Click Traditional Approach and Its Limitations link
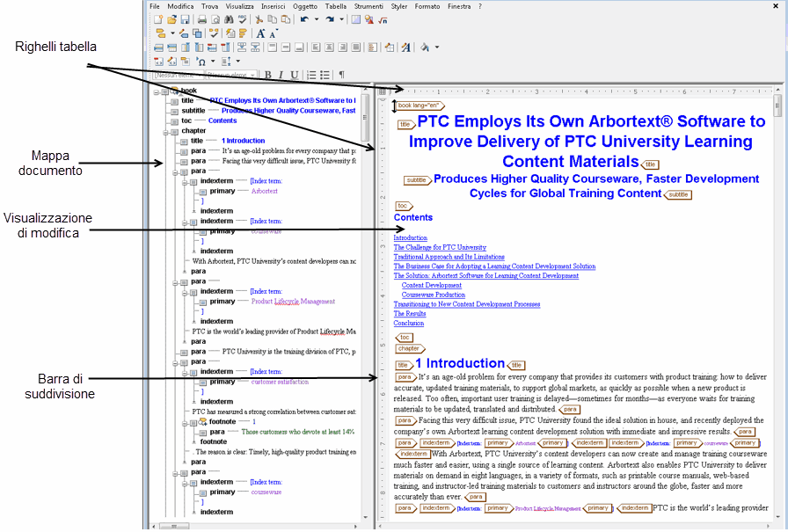 pyautogui.click(x=449, y=257)
